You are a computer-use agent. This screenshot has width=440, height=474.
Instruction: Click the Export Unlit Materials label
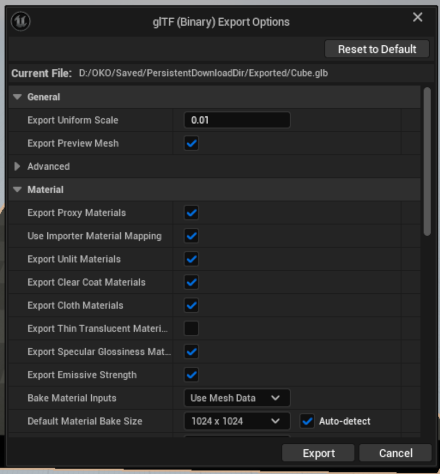[74, 259]
